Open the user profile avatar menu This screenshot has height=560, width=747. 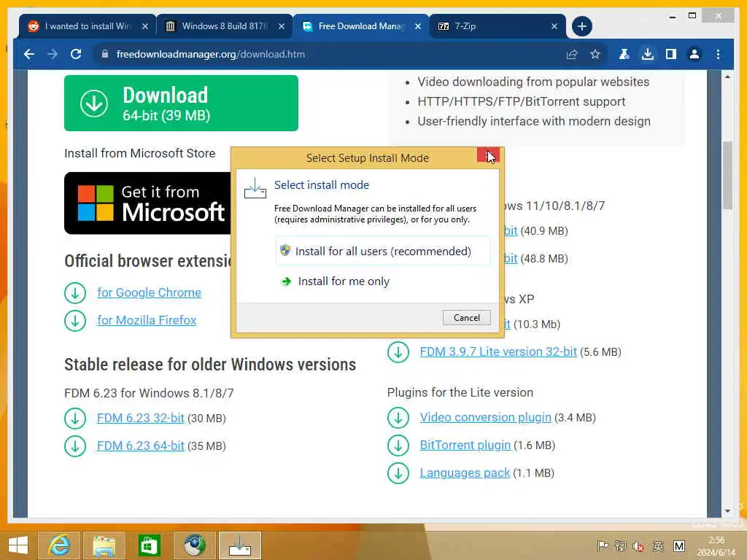pyautogui.click(x=694, y=54)
